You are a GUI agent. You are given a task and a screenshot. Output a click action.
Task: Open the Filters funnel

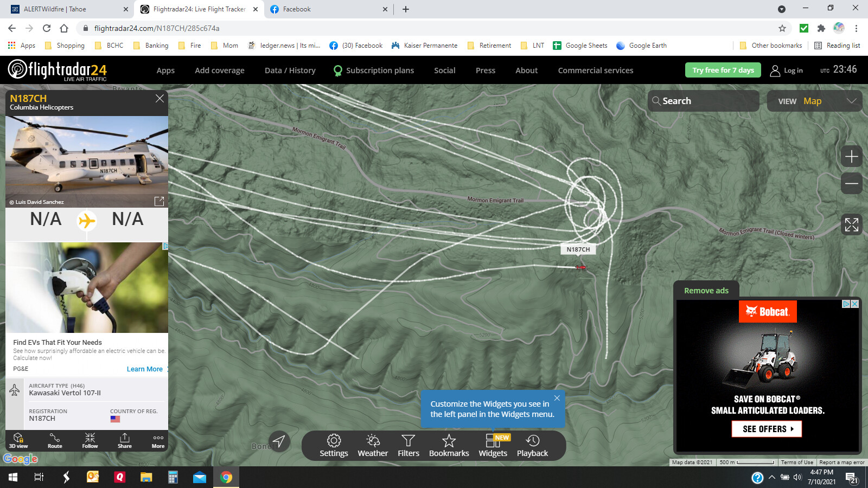tap(409, 446)
